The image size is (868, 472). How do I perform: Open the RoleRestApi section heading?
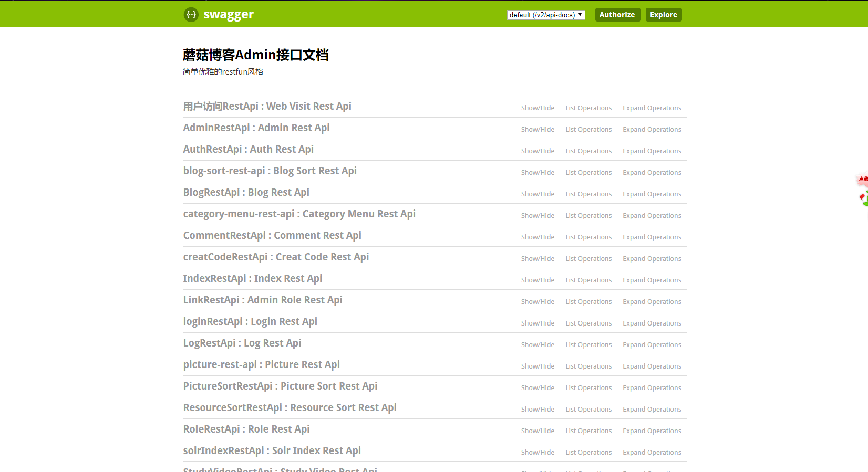246,429
